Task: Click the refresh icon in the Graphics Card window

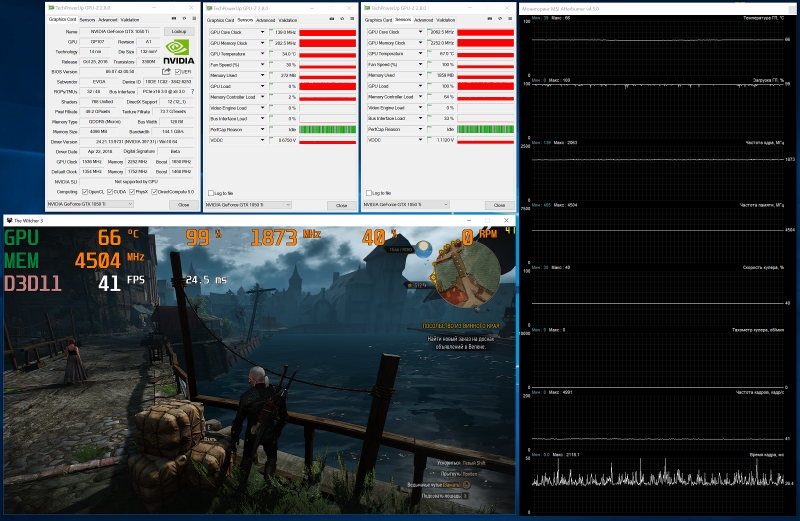Action: pos(182,19)
